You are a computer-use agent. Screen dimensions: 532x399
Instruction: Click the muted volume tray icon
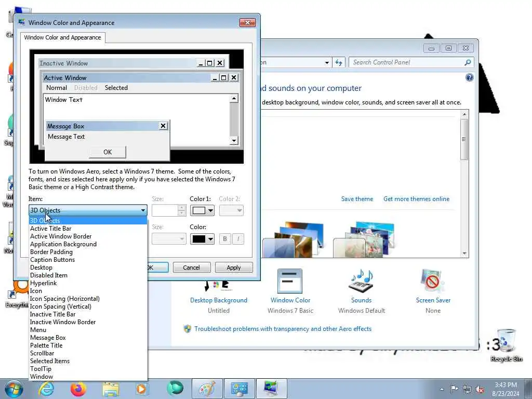tap(480, 389)
